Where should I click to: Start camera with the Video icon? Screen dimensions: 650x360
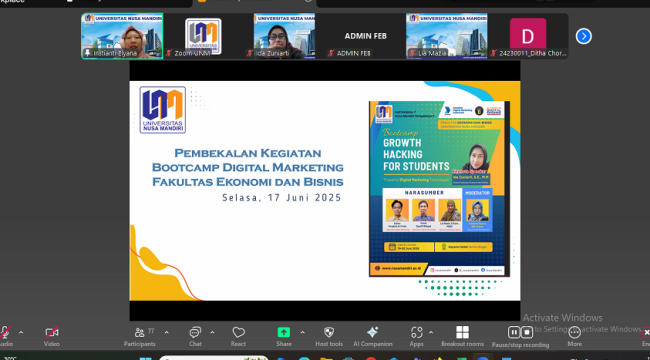52,332
